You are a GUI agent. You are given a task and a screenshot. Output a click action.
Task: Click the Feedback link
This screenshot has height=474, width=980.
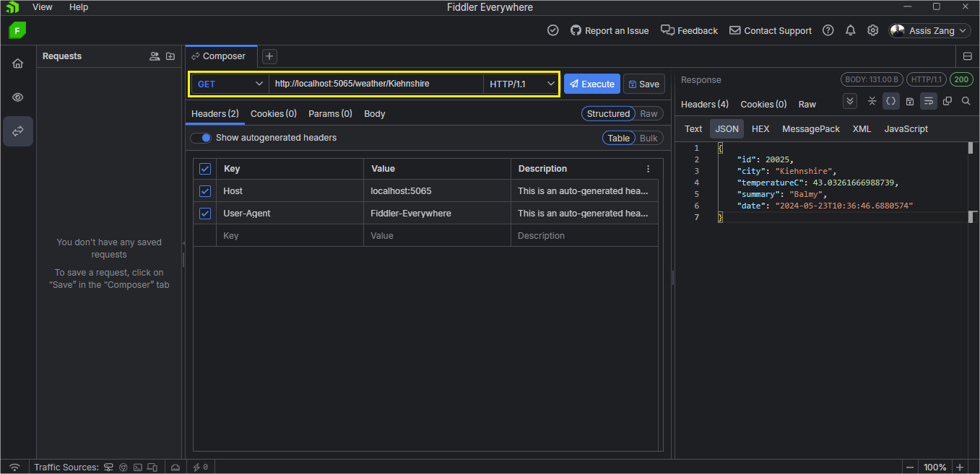tap(689, 30)
